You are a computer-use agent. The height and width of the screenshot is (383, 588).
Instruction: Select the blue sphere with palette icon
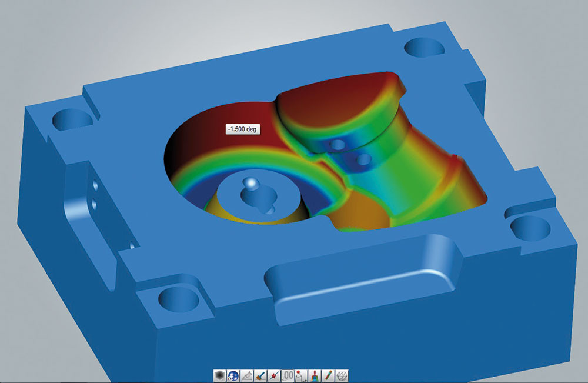(233, 375)
